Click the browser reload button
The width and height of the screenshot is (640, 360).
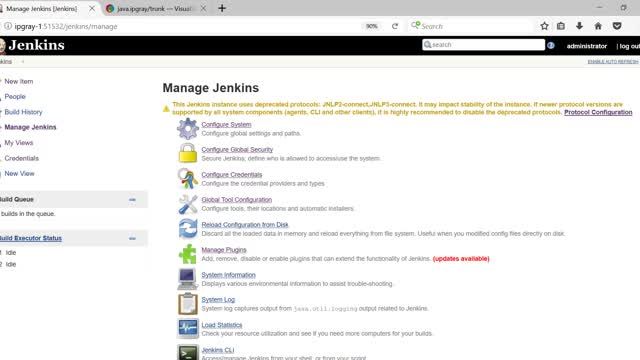coord(395,26)
